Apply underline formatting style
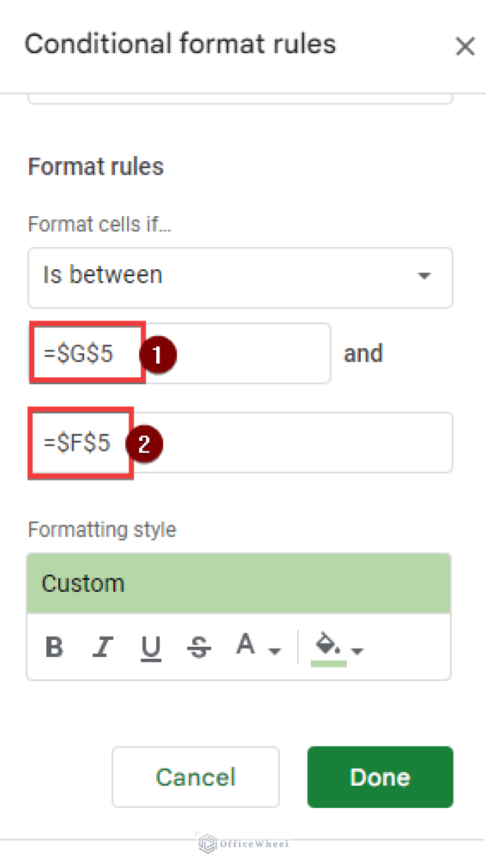This screenshot has height=868, width=486. (x=151, y=647)
